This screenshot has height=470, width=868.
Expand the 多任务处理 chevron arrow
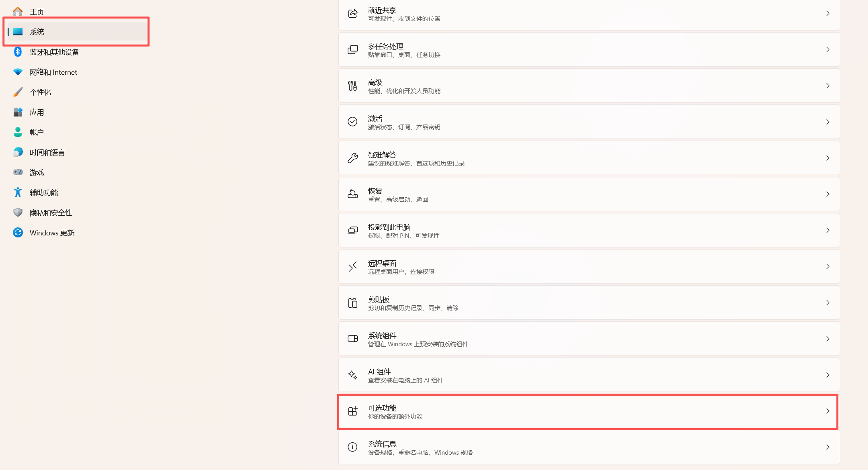click(827, 49)
